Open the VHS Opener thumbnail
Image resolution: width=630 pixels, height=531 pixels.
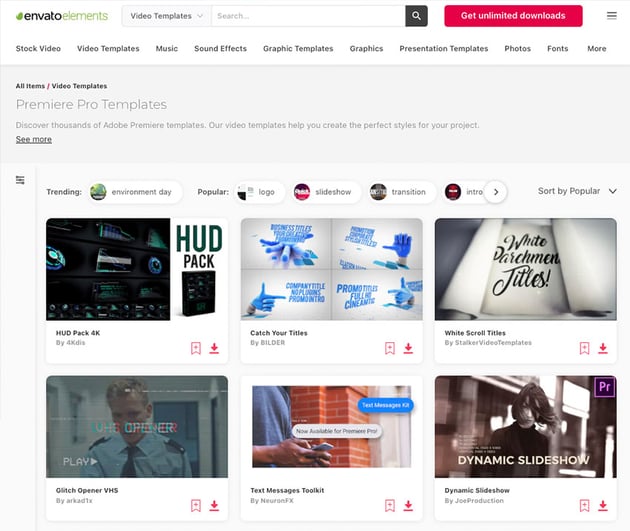point(137,427)
